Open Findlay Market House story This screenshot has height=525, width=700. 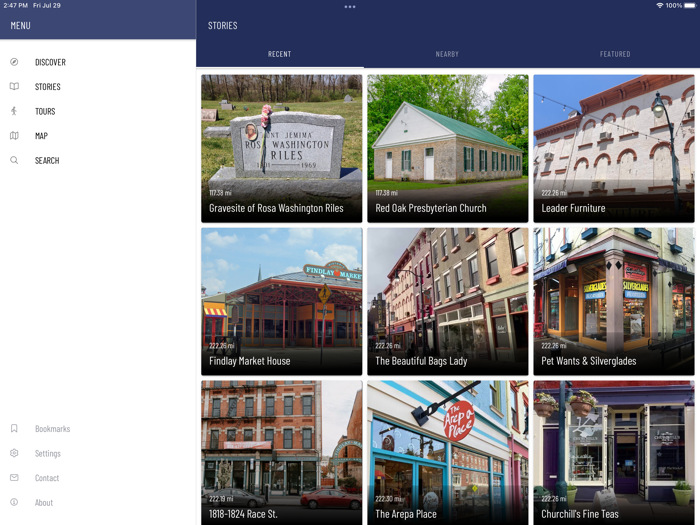coord(282,301)
